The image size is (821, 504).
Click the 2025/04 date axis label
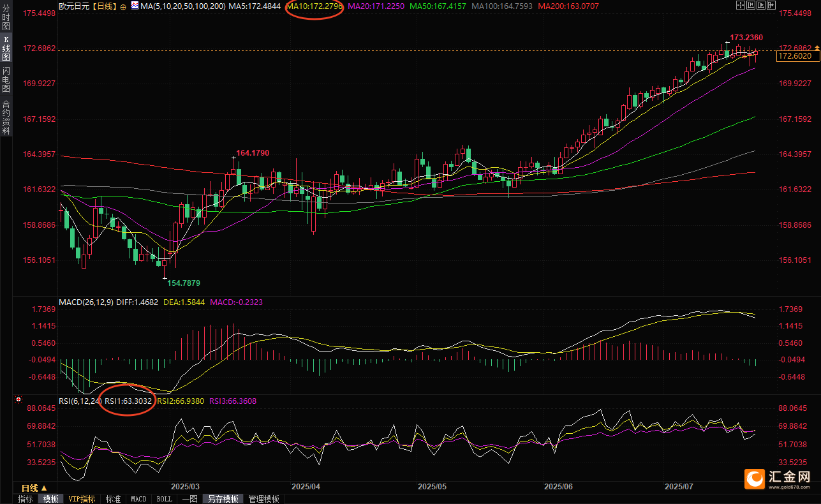pyautogui.click(x=306, y=487)
